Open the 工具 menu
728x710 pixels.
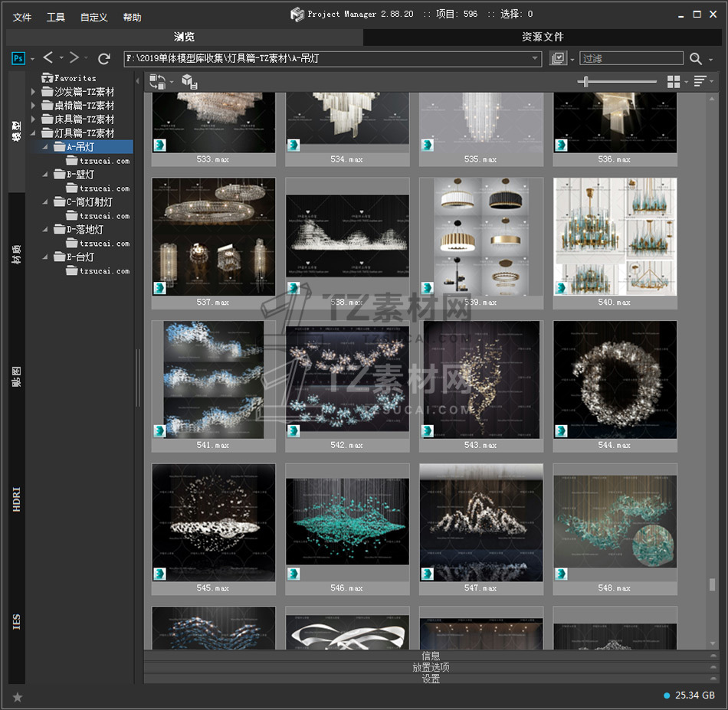[x=56, y=17]
